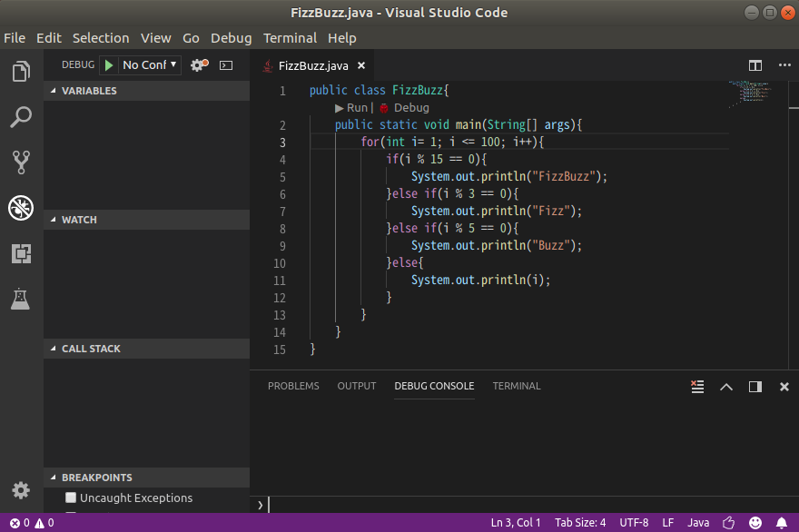Close the bottom panel
Viewport: 799px width, 532px height.
pyautogui.click(x=784, y=387)
